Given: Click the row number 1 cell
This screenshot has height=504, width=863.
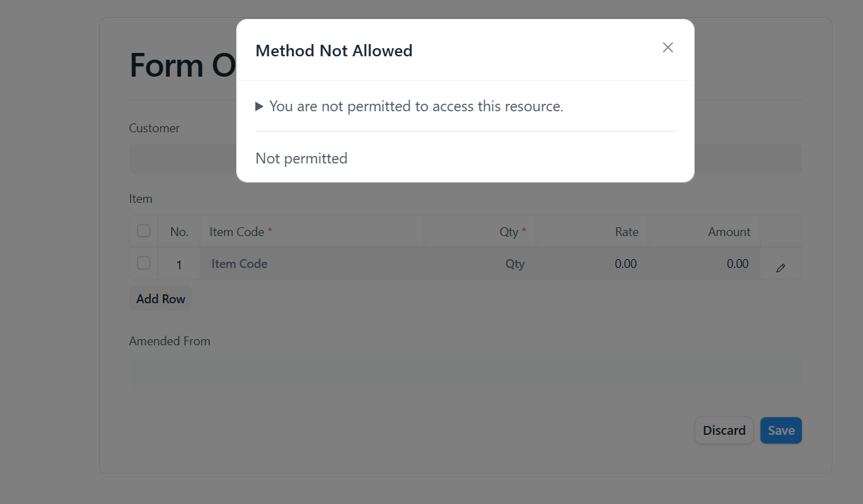Looking at the screenshot, I should (x=179, y=265).
